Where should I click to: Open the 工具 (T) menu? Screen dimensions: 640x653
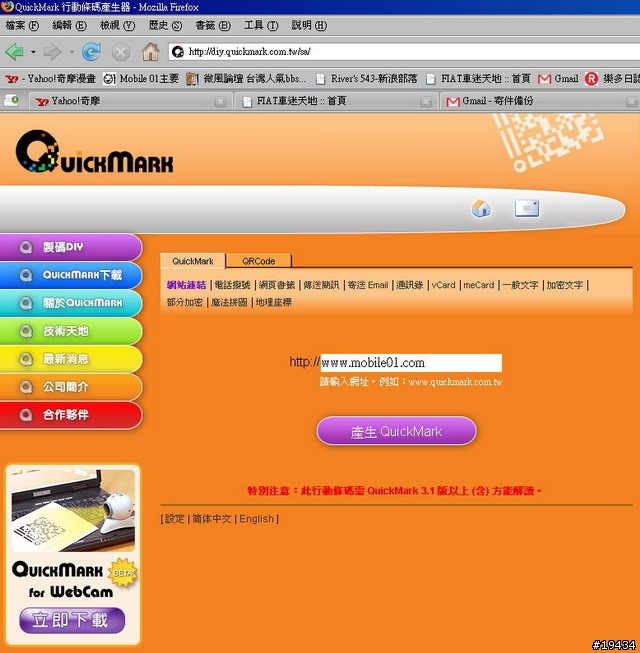(x=261, y=25)
